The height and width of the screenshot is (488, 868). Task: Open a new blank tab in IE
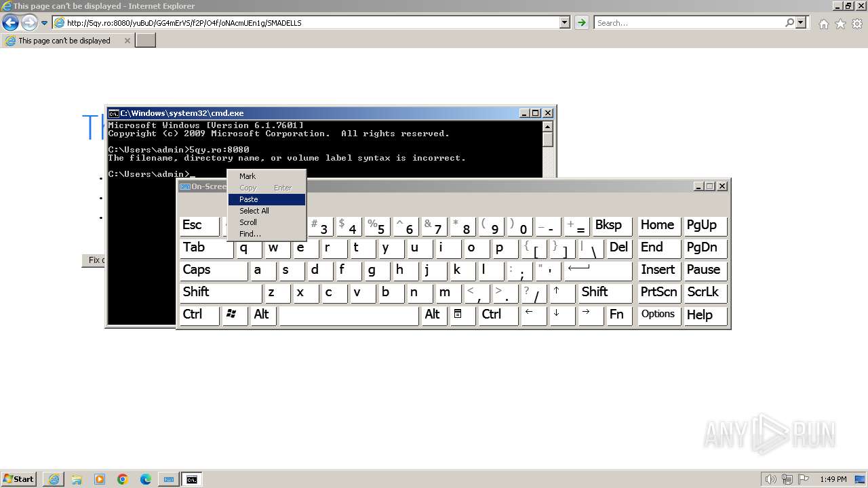pyautogui.click(x=146, y=41)
